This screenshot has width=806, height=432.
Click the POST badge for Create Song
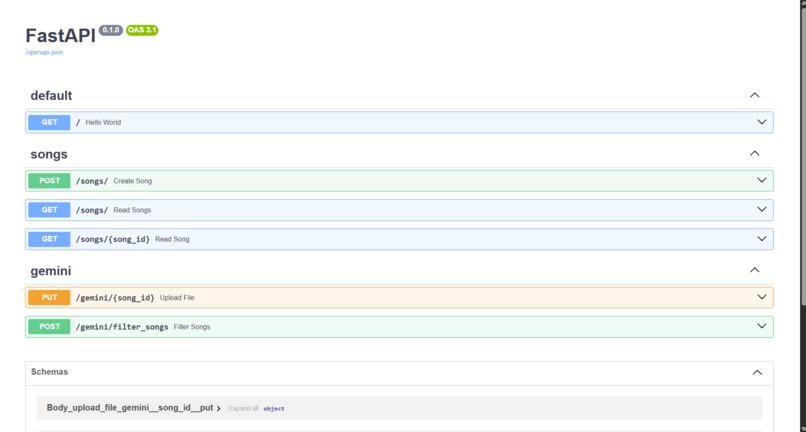click(49, 181)
